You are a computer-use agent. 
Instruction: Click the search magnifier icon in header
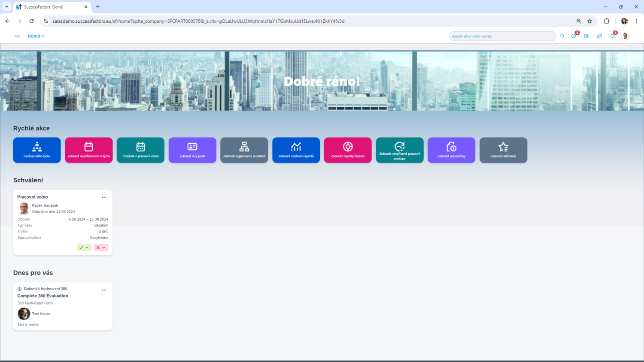(562, 36)
